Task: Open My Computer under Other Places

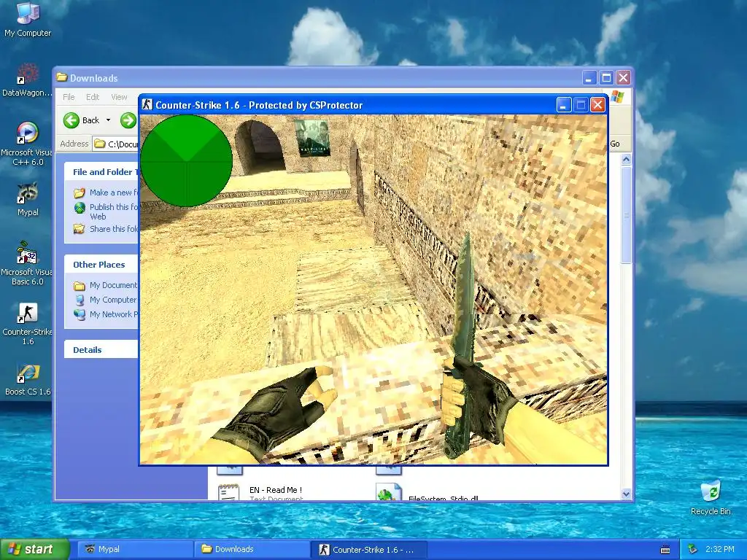Action: coord(113,300)
